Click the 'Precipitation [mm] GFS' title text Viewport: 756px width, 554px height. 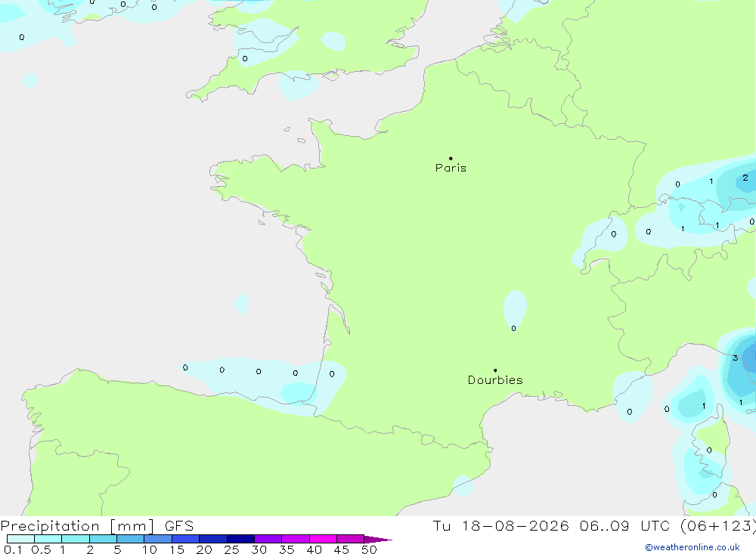[97, 525]
